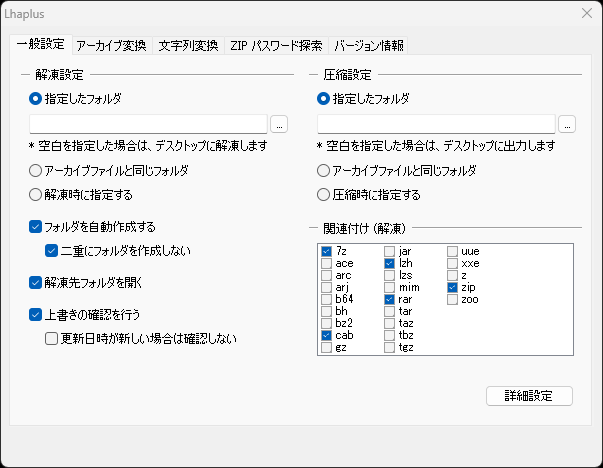603x468 pixels.
Task: Uncheck the 7z association
Action: click(x=326, y=251)
